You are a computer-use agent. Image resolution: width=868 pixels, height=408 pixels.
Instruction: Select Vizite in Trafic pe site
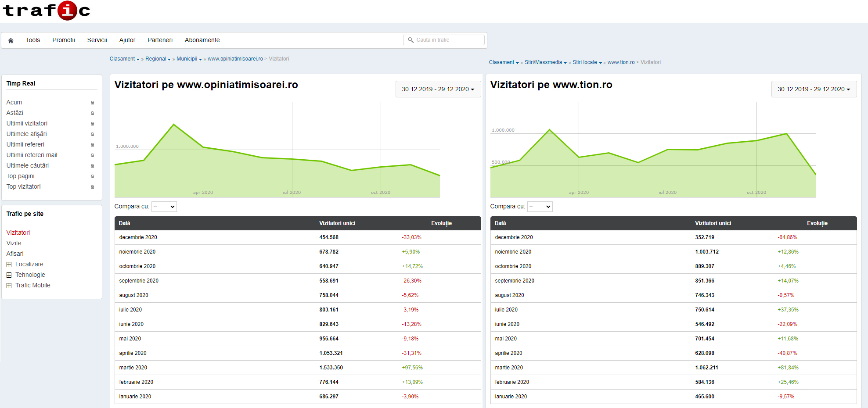pos(14,243)
